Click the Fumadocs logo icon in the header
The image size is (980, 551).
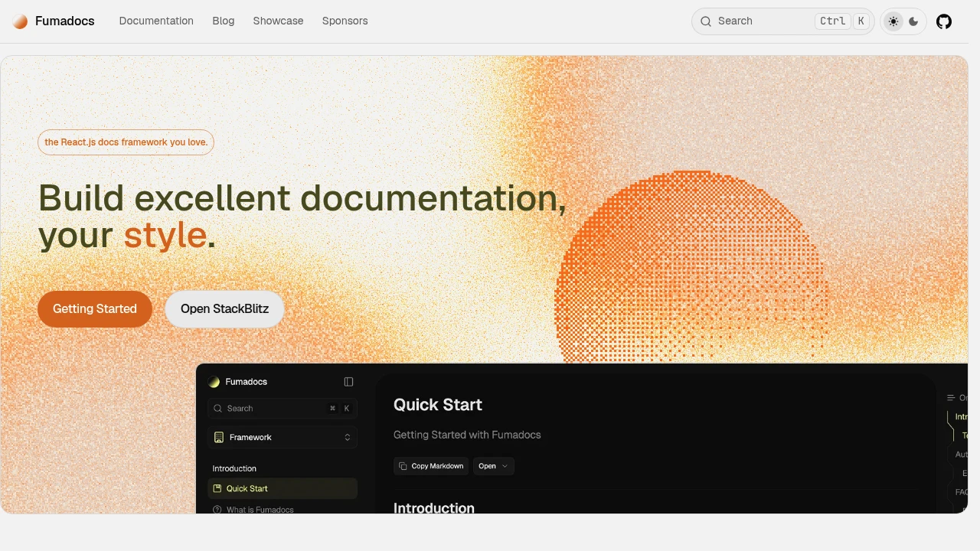point(20,21)
